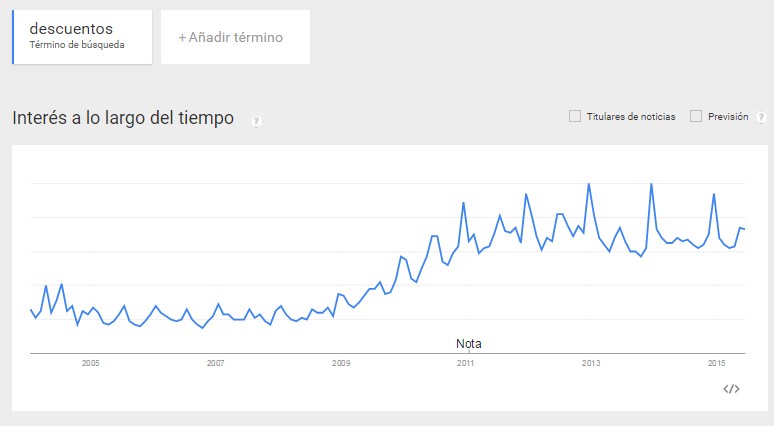Open the embed code icon below the chart
Image resolution: width=774 pixels, height=426 pixels.
click(731, 389)
